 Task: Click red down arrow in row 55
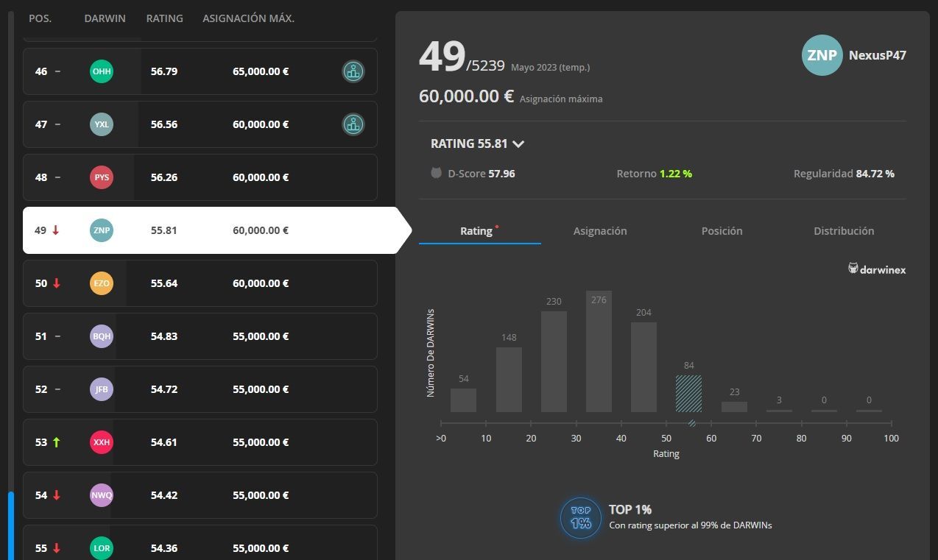point(57,548)
